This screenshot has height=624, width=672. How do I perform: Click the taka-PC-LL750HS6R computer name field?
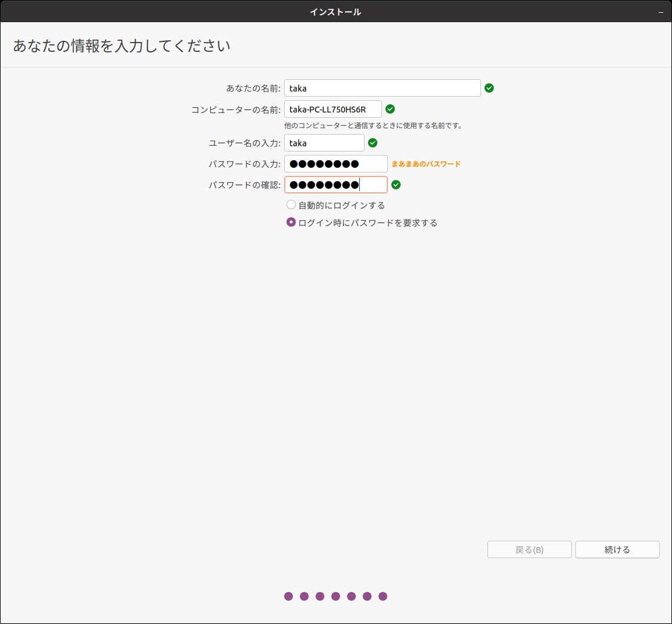pos(332,109)
